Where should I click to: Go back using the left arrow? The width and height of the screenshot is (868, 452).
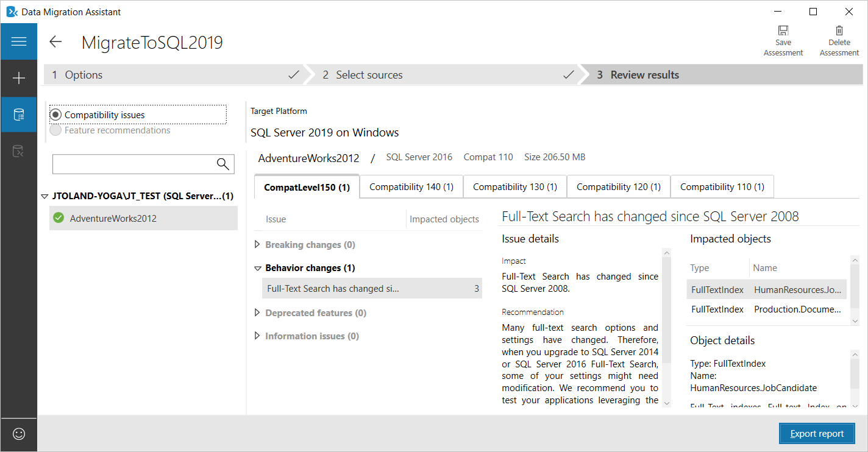(x=55, y=41)
